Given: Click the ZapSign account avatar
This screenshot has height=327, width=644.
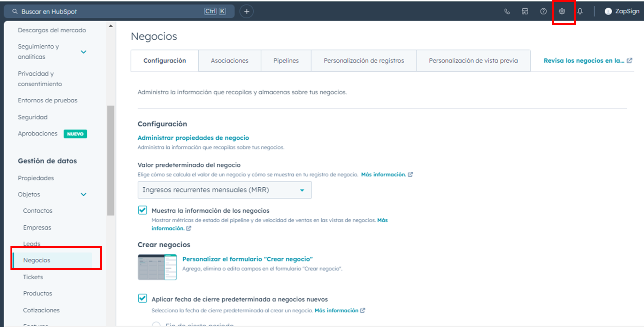Looking at the screenshot, I should pyautogui.click(x=608, y=11).
